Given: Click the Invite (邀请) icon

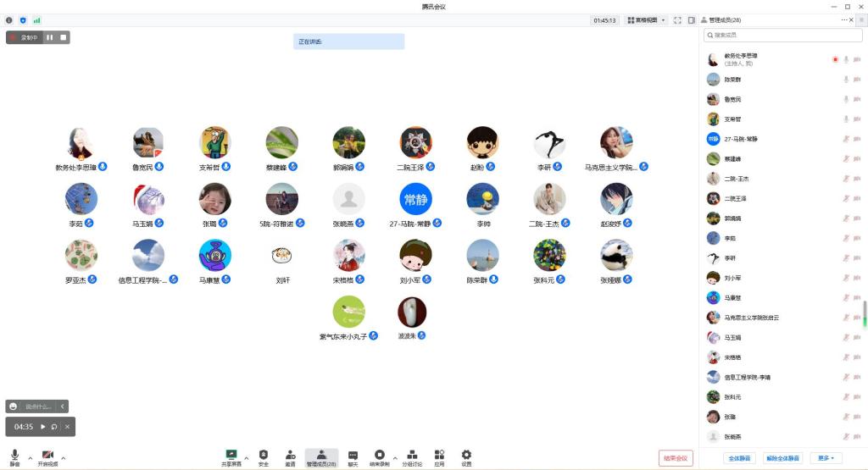Looking at the screenshot, I should pos(290,455).
